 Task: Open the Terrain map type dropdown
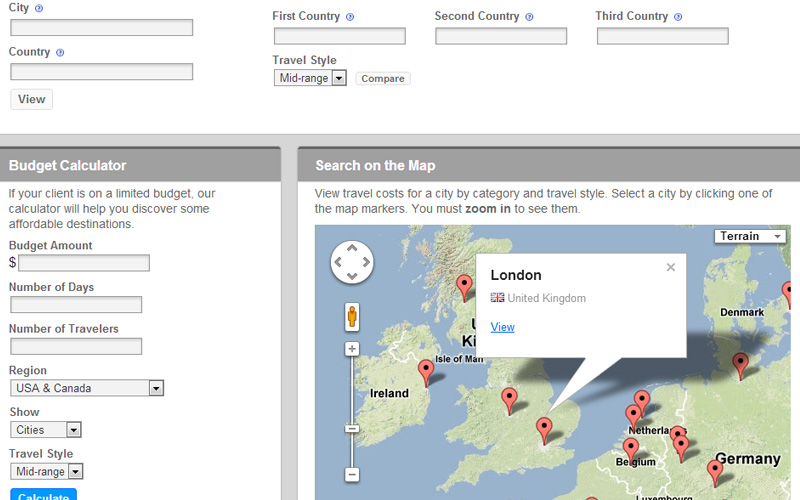click(750, 236)
